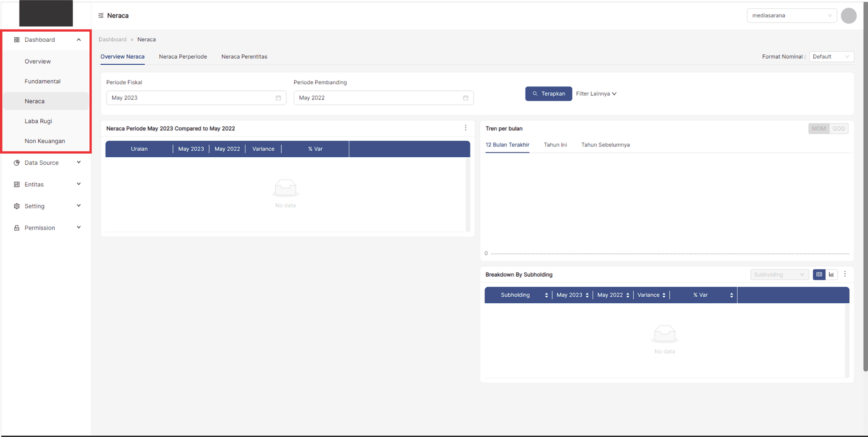Select the table view icon in Breakdown

[x=819, y=275]
